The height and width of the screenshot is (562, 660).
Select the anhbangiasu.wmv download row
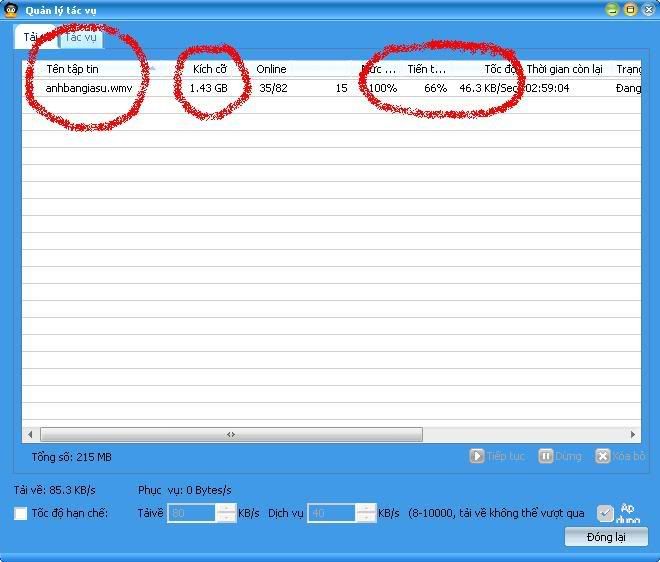click(x=89, y=88)
